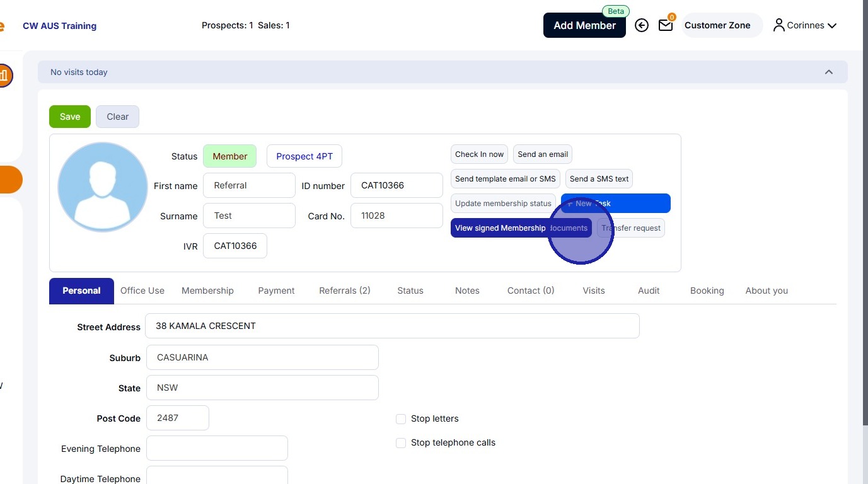Open the mail envelope icon
868x484 pixels.
[x=666, y=25]
